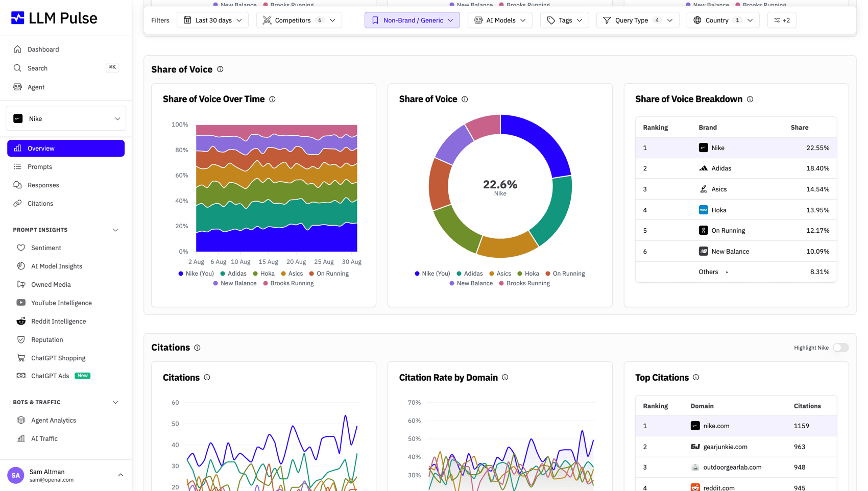The width and height of the screenshot is (868, 491).
Task: Click info icon beside Top Citations
Action: pos(696,378)
